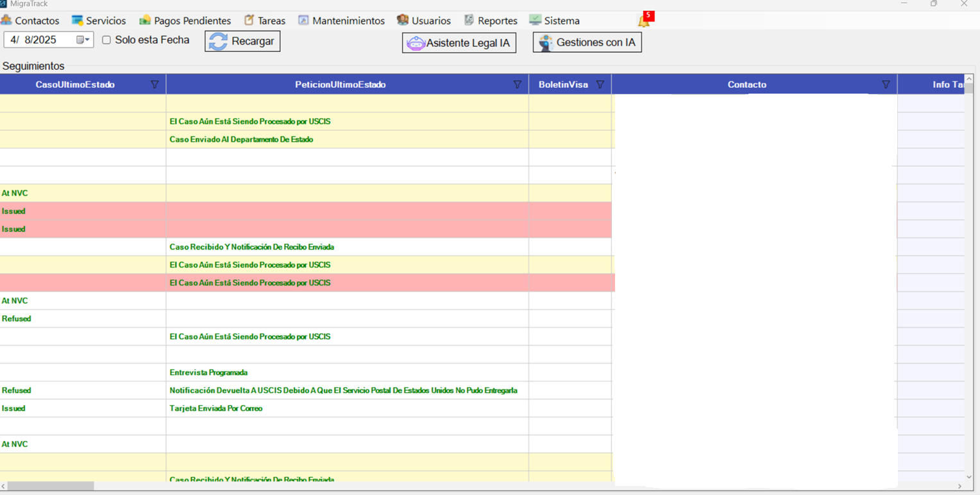Toggle the Solo esta Fecha checkbox

(x=106, y=40)
